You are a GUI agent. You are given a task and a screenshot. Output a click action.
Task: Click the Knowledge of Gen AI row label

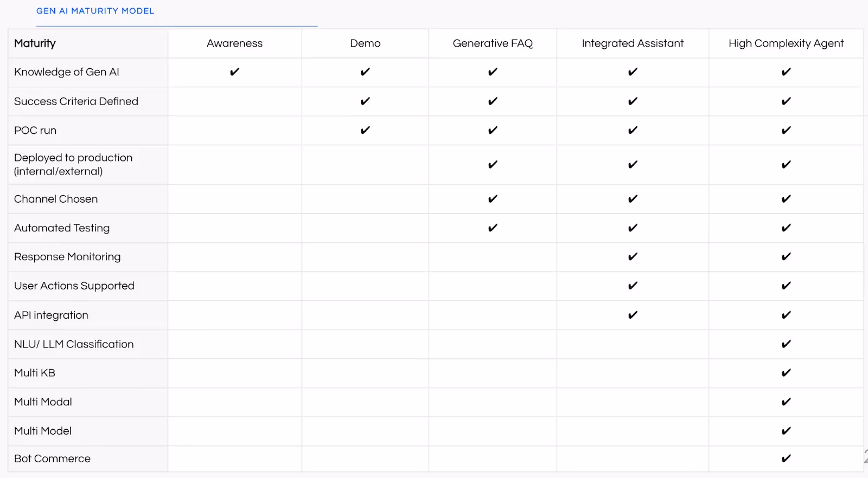tap(67, 72)
